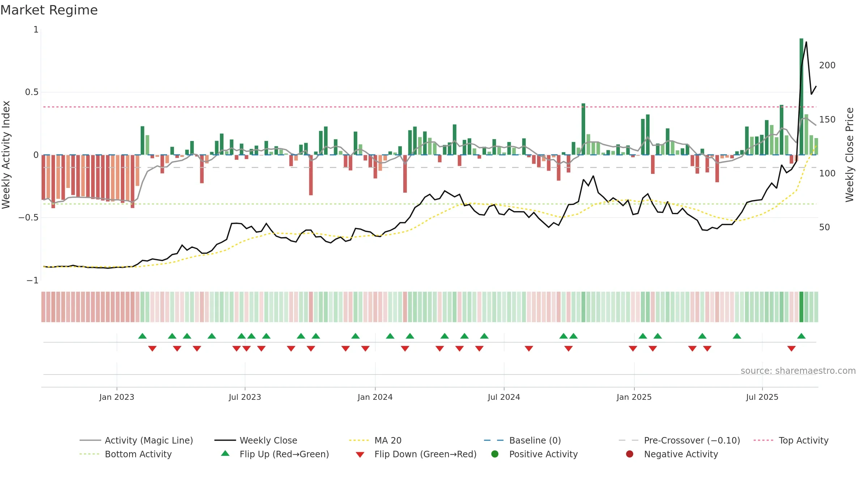Toggle the Baseline (0) legend entry

tap(522, 440)
